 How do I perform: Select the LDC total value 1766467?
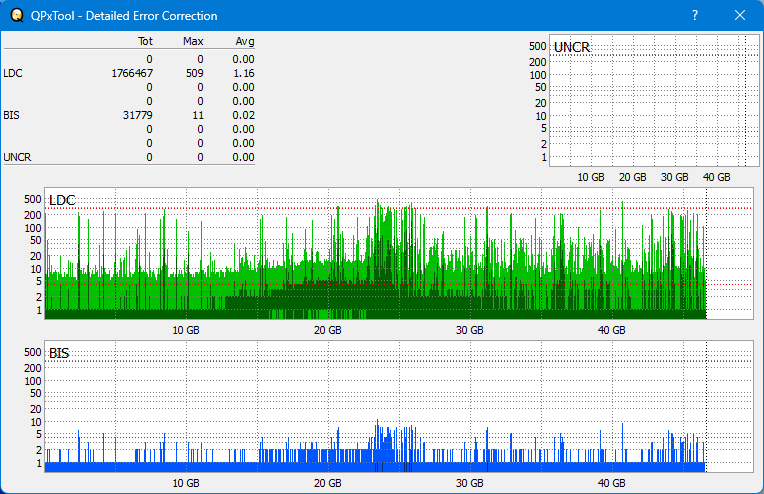pyautogui.click(x=132, y=74)
